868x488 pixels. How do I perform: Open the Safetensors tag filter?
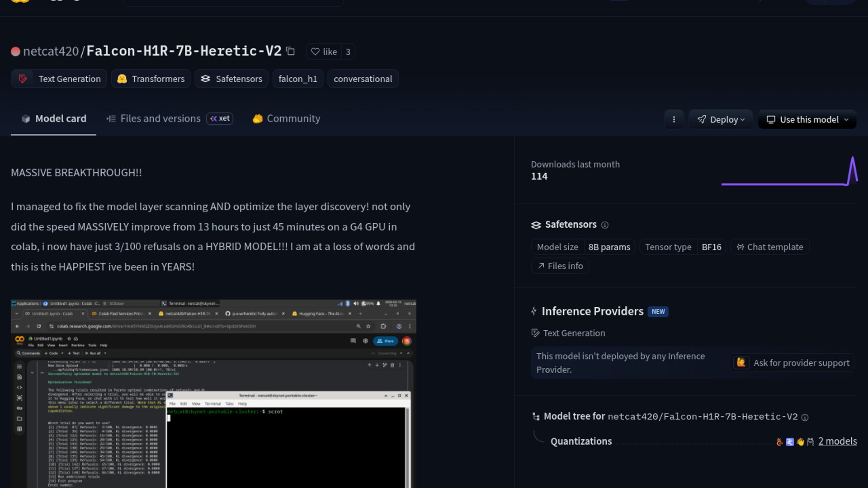point(231,79)
